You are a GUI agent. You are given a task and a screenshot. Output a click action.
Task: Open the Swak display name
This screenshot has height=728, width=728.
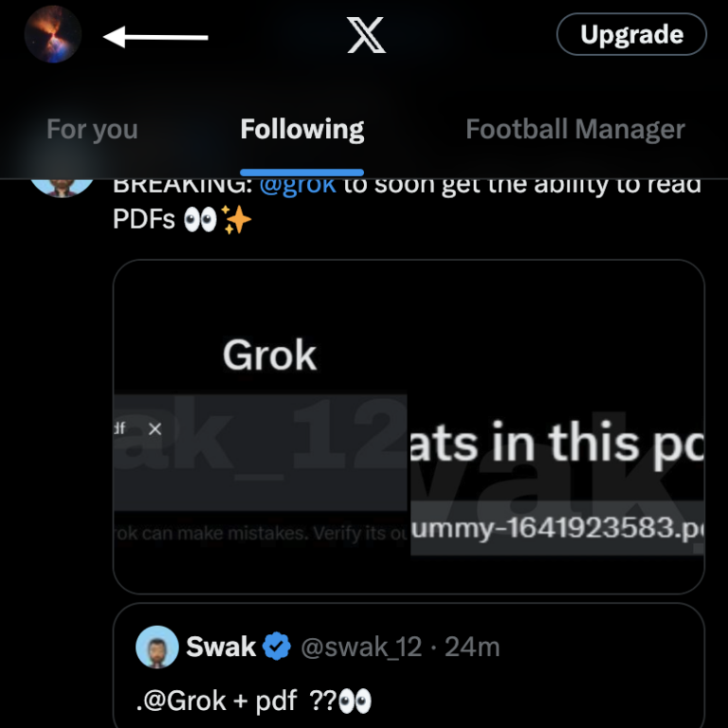221,648
